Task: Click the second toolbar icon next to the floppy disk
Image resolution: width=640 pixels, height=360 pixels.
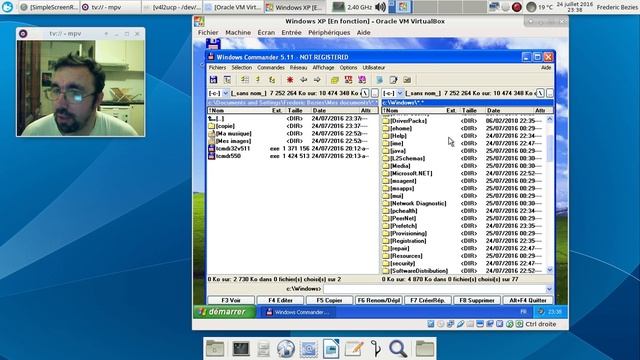Action: click(x=227, y=80)
